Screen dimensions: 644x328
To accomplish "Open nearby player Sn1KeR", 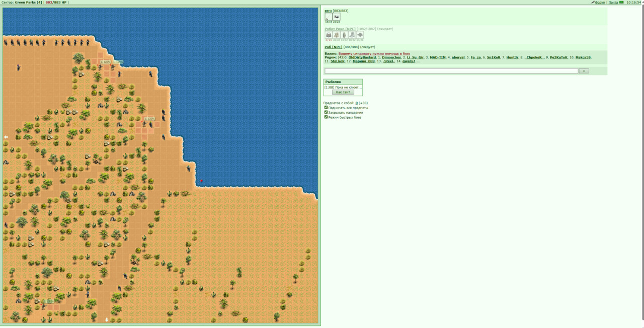I will (494, 57).
